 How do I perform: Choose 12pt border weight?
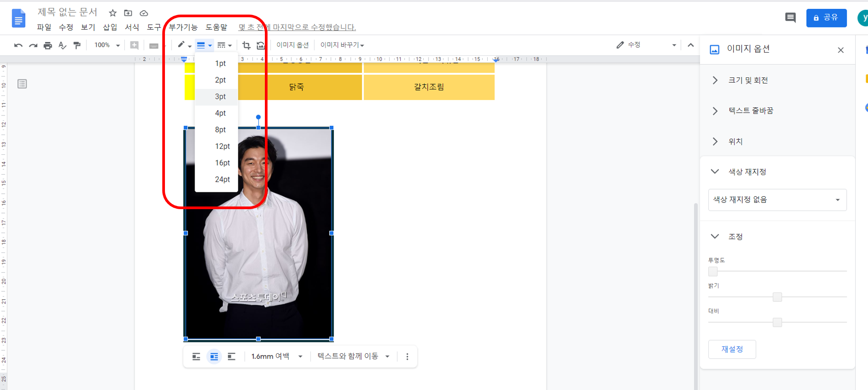216,146
